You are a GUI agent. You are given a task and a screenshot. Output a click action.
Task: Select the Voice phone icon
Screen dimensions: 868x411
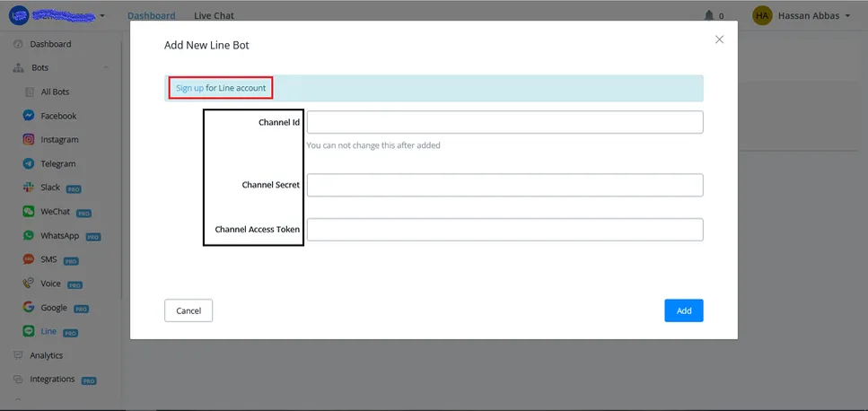28,284
